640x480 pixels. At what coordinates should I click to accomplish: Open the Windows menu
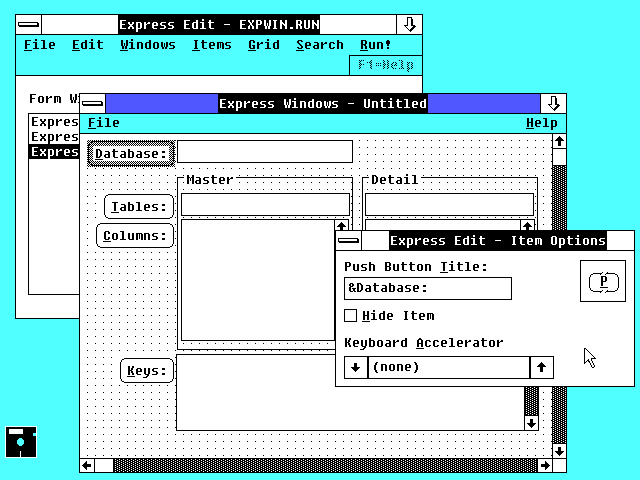(148, 45)
